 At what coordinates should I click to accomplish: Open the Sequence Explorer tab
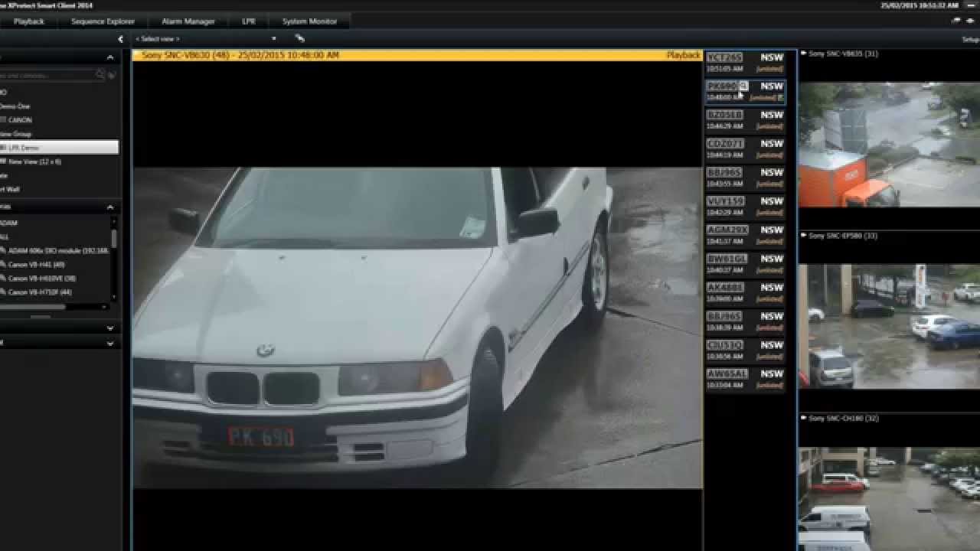pos(103,21)
